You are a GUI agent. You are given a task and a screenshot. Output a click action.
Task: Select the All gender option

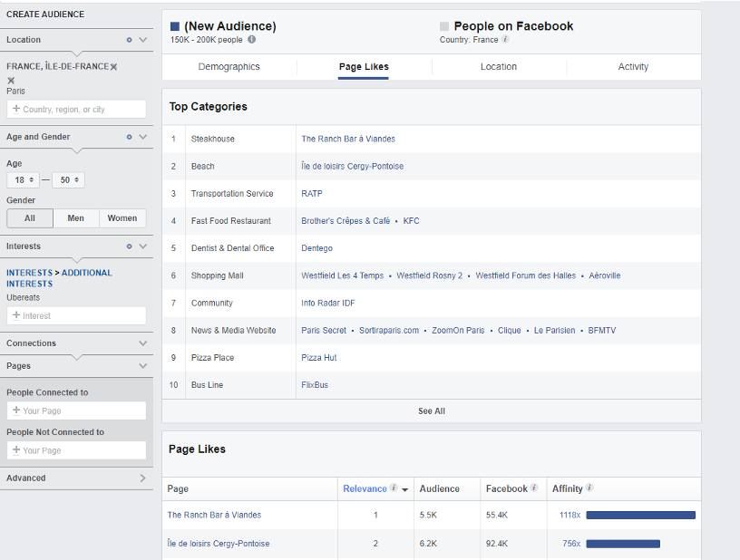pyautogui.click(x=30, y=218)
